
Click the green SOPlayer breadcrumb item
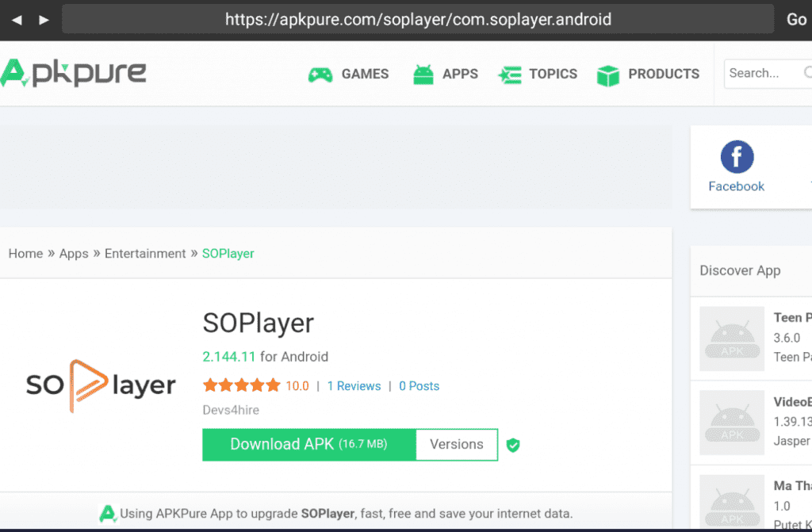tap(228, 253)
